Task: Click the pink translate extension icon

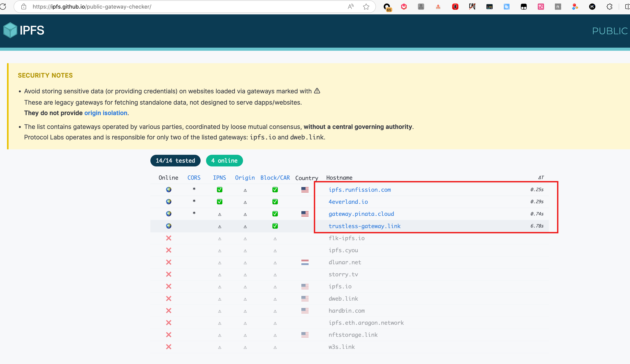Action: click(541, 7)
